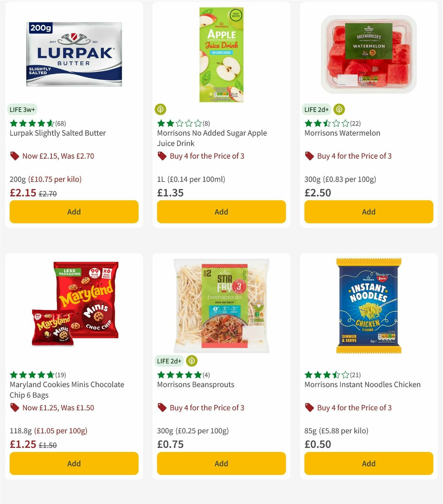The width and height of the screenshot is (443, 504).
Task: Click the LIFE 2d+ badge on Beansprouts
Action: 169,361
